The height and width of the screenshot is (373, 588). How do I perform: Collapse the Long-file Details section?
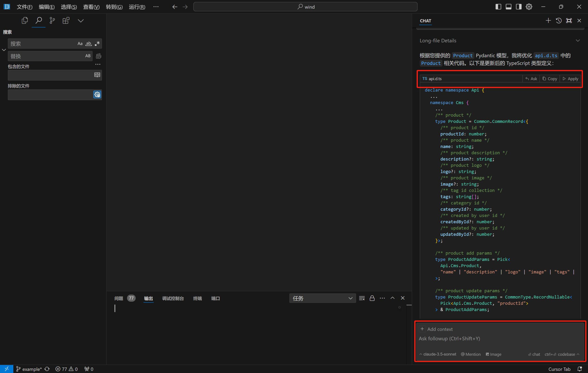click(577, 40)
